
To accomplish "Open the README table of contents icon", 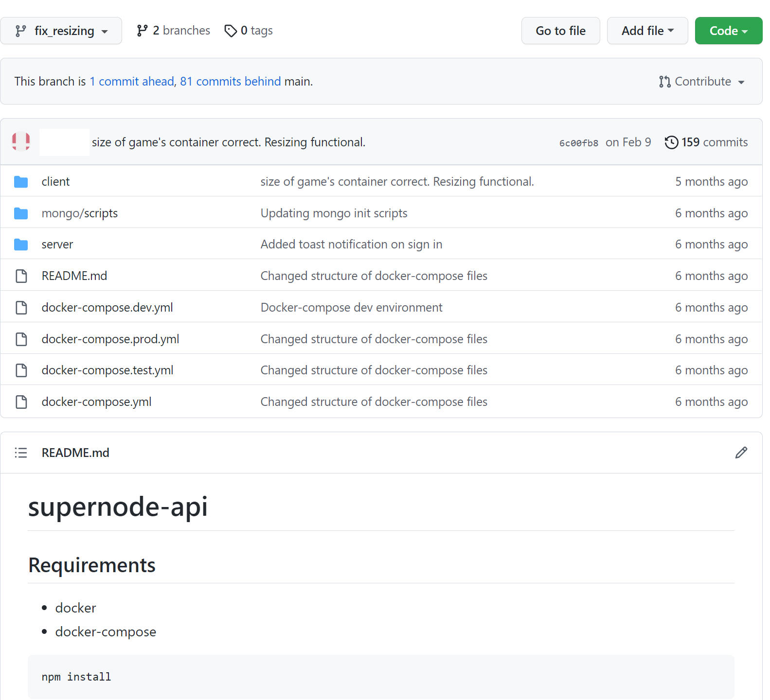I will [x=21, y=453].
